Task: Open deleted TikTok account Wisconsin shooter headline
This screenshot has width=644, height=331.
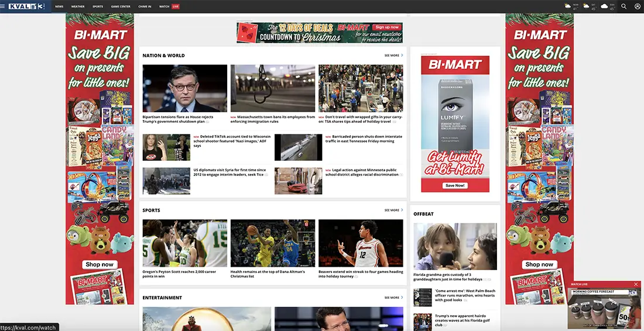Action: (232, 141)
